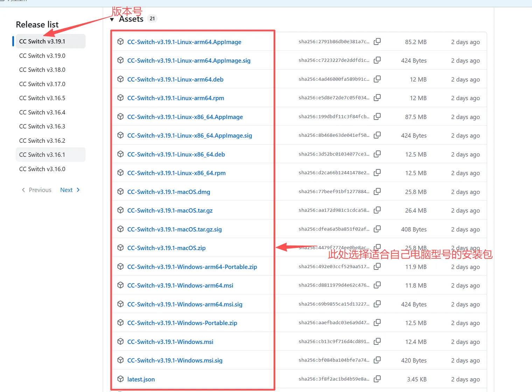532x392 pixels.
Task: Download CC-Switch-v3.19.1-Linux-arm64.AppImage.sig
Action: coord(189,61)
